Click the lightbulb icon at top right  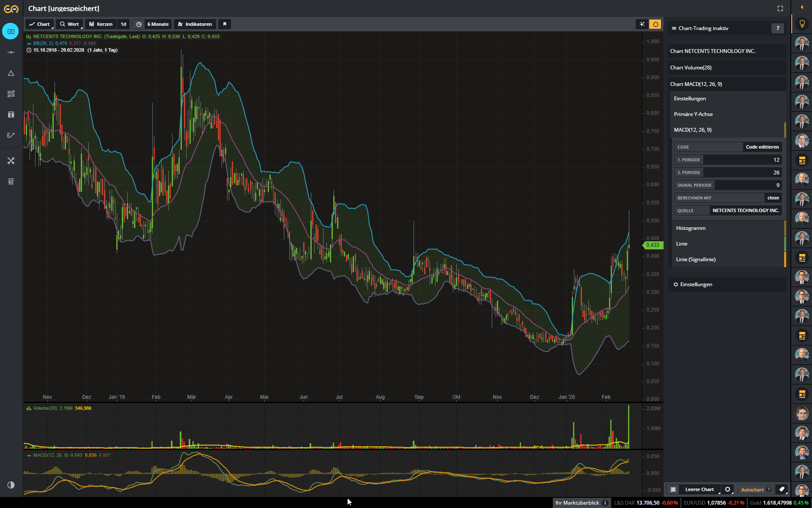point(802,24)
